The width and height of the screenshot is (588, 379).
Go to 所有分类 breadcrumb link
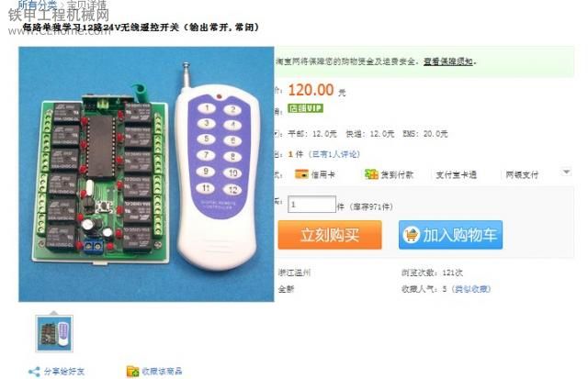pyautogui.click(x=37, y=5)
